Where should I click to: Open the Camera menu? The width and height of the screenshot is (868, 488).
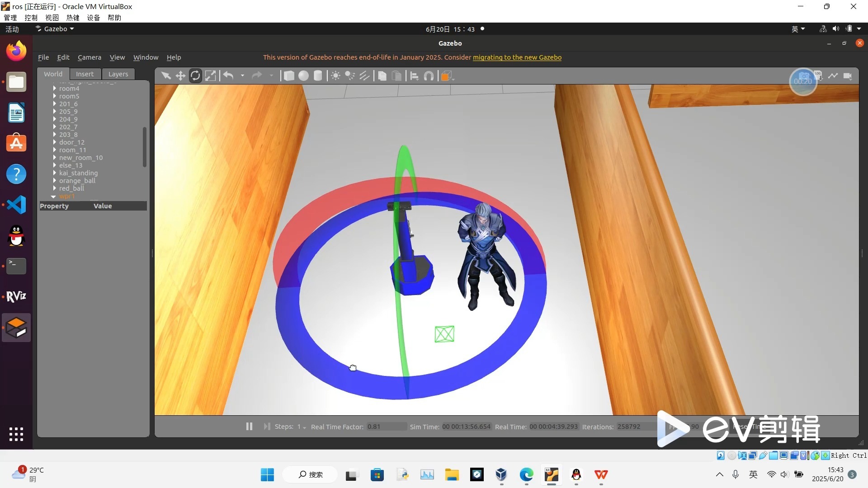(90, 57)
